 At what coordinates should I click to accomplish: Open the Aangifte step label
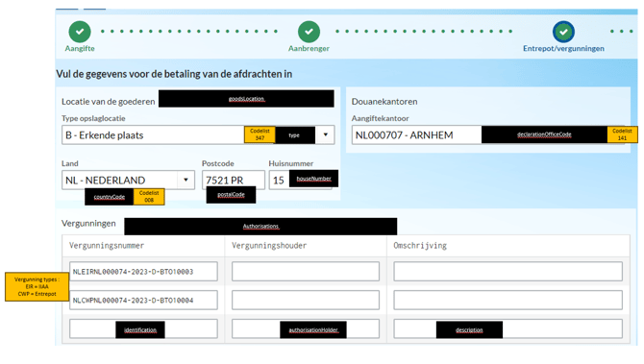[80, 48]
